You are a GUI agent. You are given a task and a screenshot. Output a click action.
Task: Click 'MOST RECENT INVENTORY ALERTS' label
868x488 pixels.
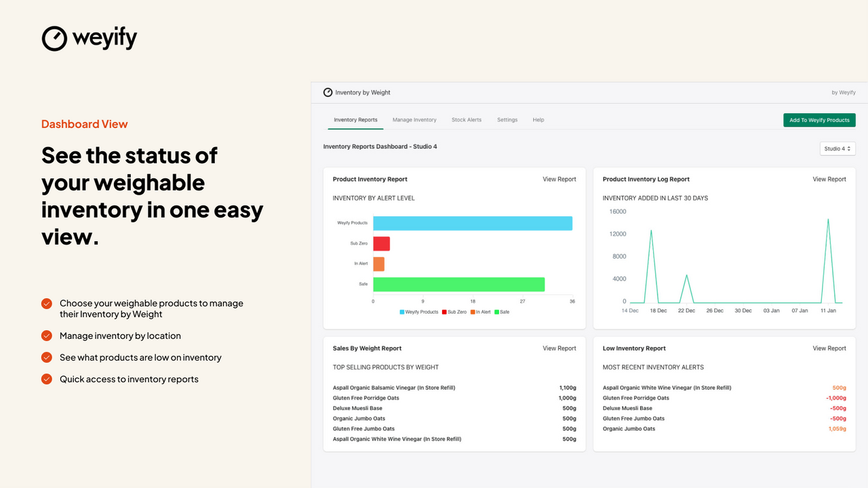pos(653,367)
